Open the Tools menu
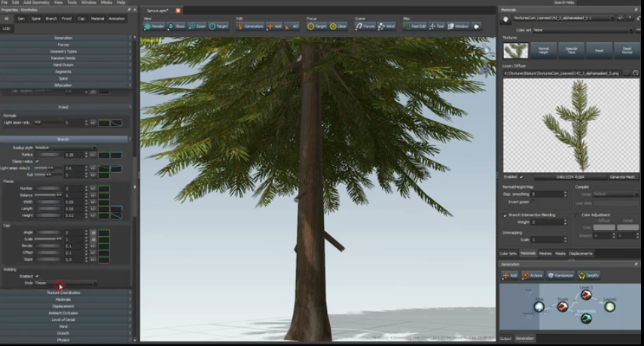 tap(72, 2)
